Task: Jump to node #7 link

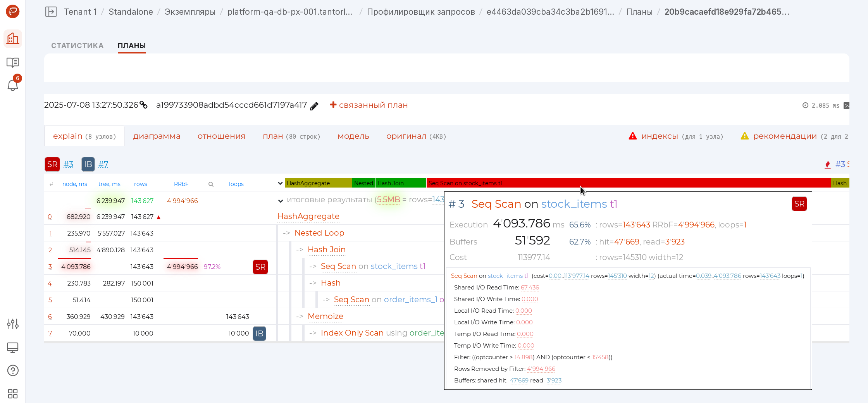Action: 103,164
